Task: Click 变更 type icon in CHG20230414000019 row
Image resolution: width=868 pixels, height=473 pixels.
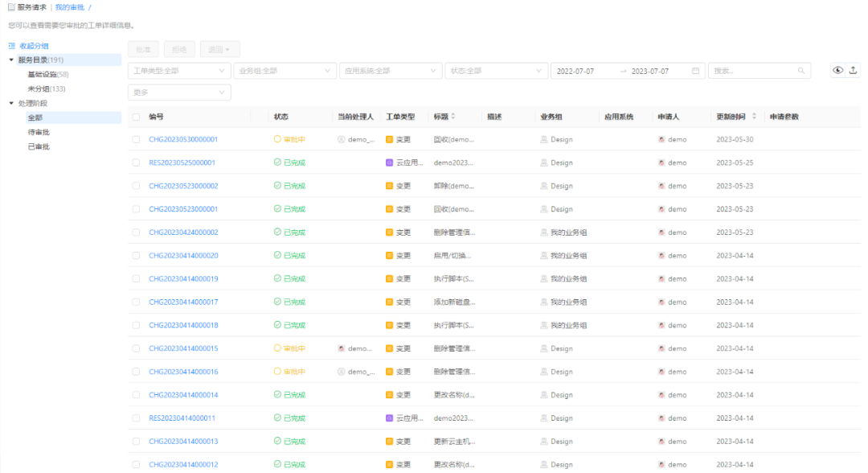Action: 389,278
